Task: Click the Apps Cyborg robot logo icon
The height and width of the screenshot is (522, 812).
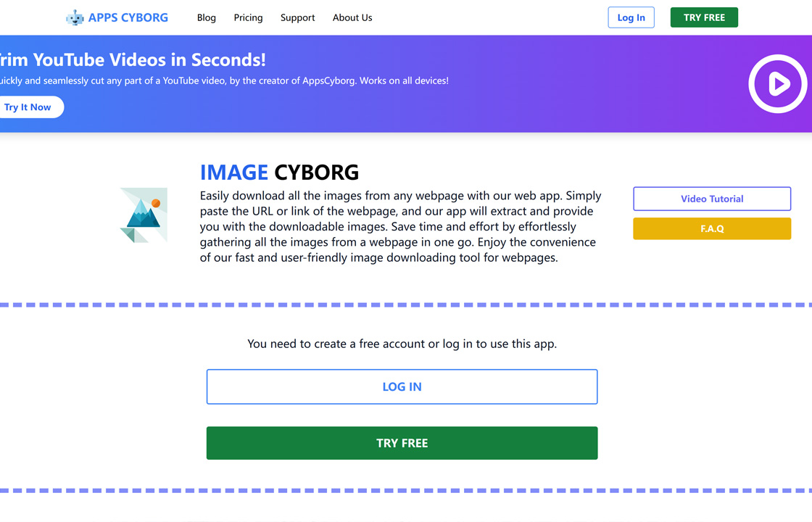Action: click(x=75, y=17)
